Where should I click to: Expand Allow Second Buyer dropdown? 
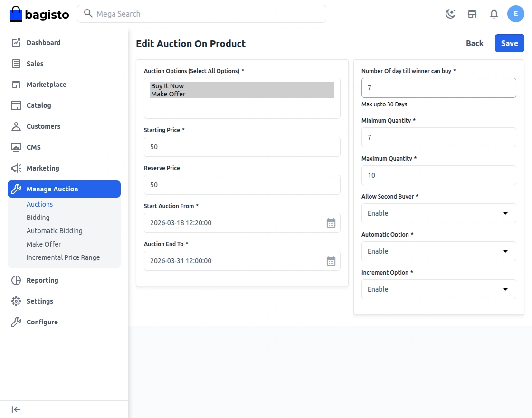click(438, 213)
